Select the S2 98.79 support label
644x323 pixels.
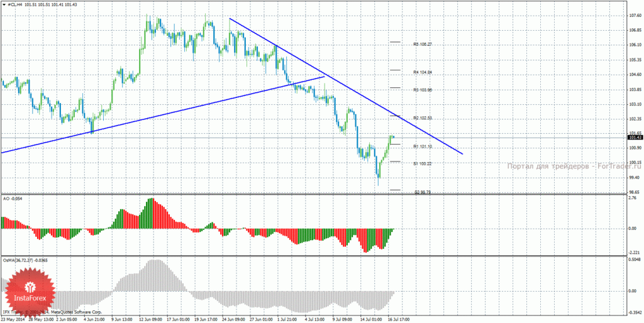point(423,192)
